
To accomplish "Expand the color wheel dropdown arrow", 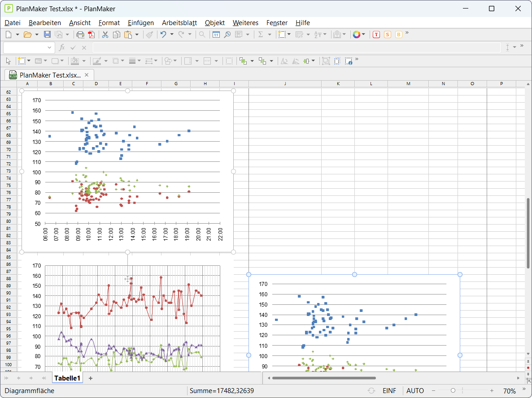I will pos(364,35).
